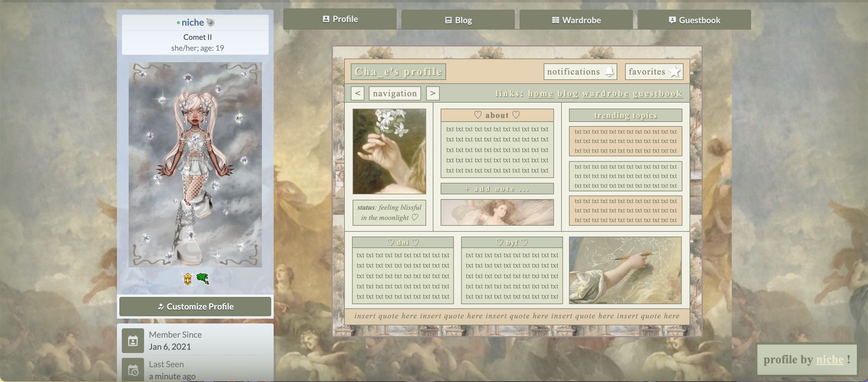Click the Jan 6, 2021 date
Viewport: 868px width, 382px height.
[170, 347]
